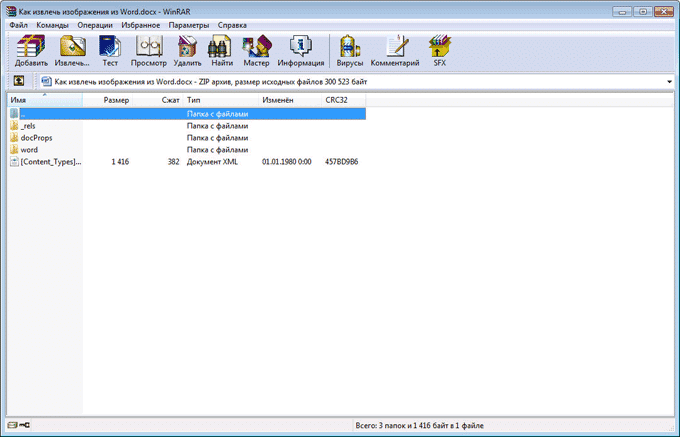Click the status bar total summary text
The width and height of the screenshot is (680, 437).
click(x=419, y=425)
